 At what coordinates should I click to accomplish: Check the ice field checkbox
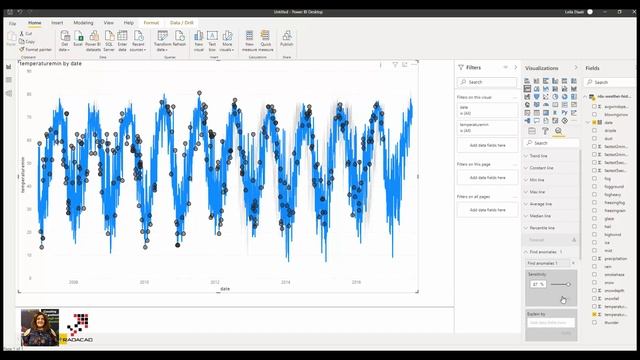594,242
